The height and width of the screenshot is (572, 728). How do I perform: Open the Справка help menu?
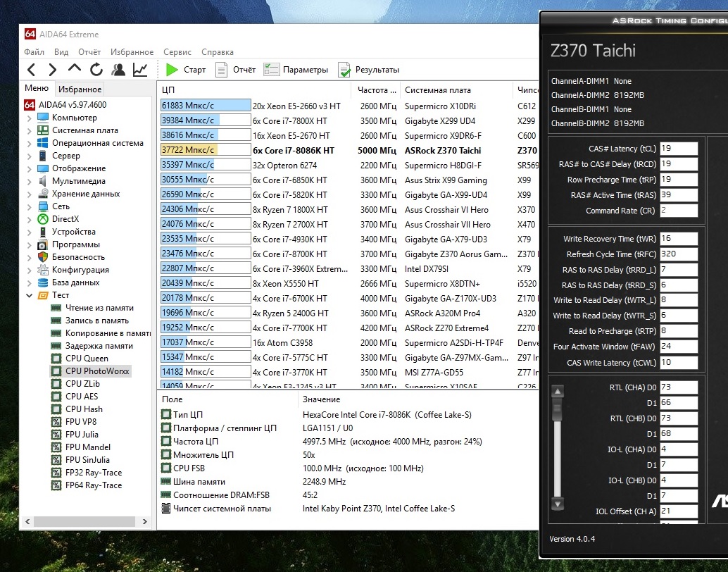[218, 52]
